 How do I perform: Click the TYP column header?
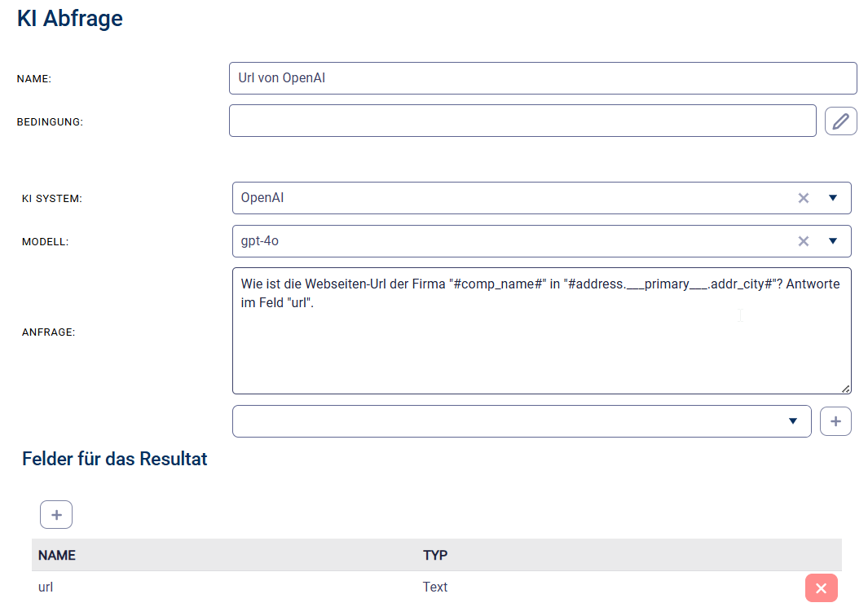pyautogui.click(x=435, y=555)
